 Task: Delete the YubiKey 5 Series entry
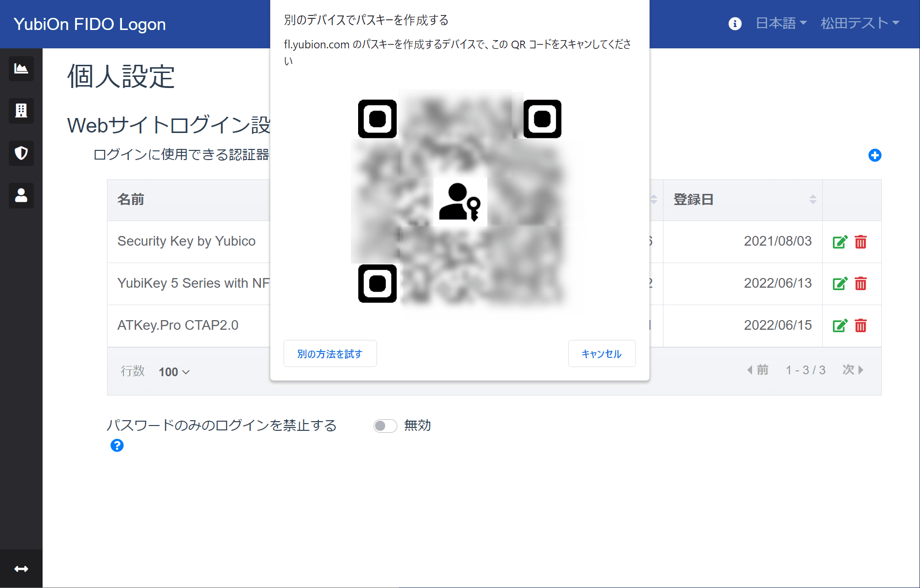coord(860,283)
